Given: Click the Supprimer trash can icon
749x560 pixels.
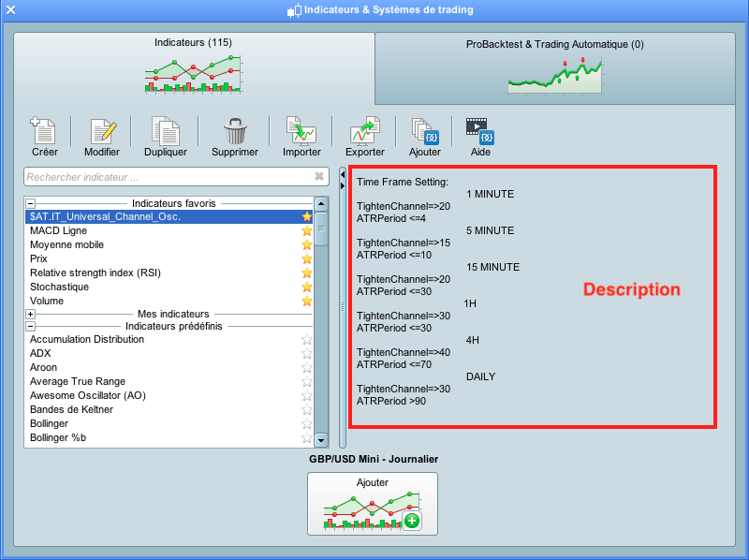Looking at the screenshot, I should [x=235, y=131].
